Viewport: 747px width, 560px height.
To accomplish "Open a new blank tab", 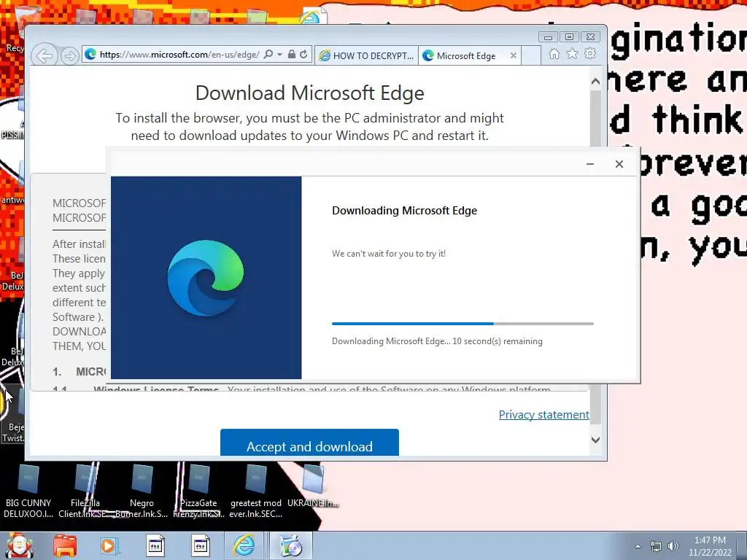I will [x=531, y=55].
